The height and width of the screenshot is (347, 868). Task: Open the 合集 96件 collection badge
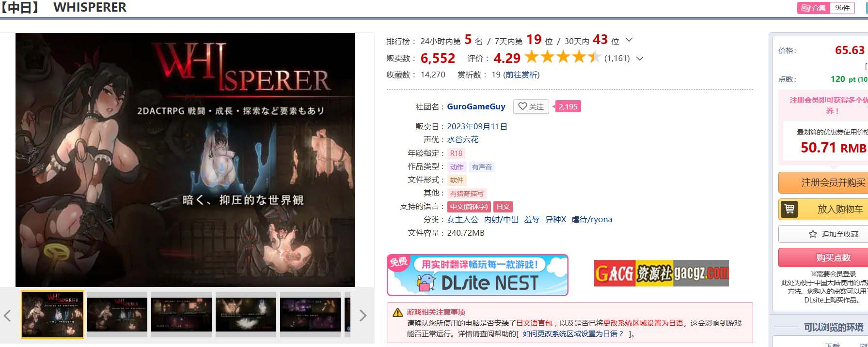coord(826,8)
